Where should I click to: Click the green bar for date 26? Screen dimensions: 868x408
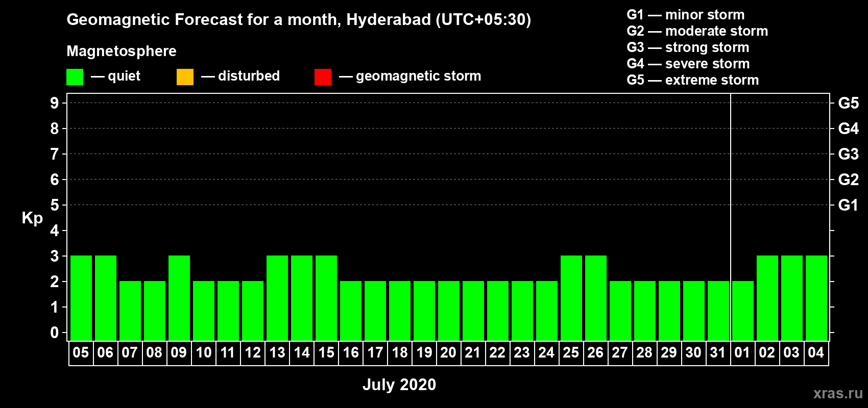[x=596, y=298]
